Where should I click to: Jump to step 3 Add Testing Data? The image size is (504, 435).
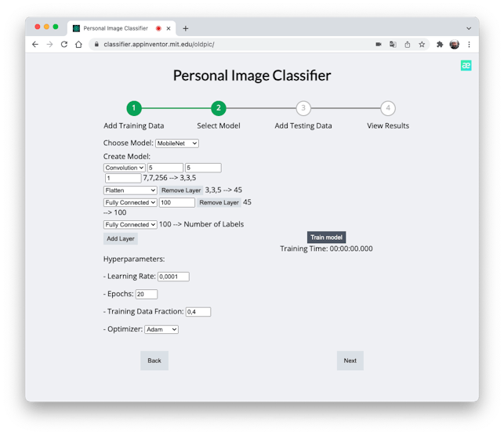pos(303,108)
